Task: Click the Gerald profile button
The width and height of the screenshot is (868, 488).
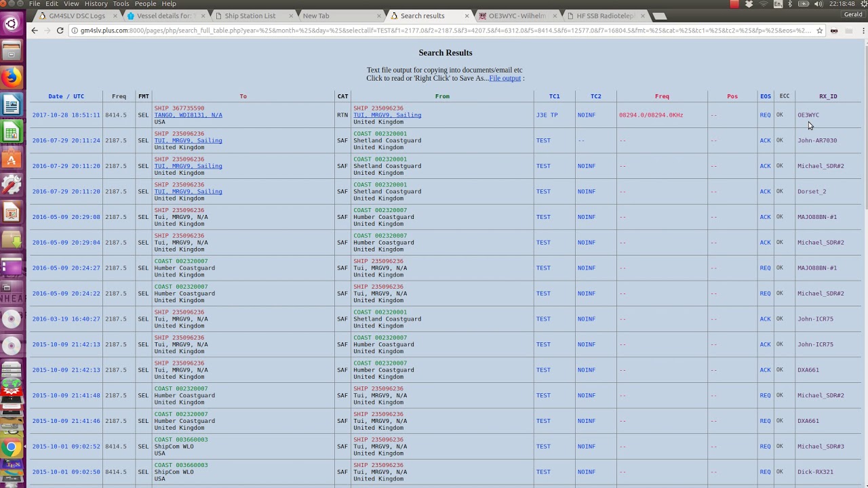Action: point(852,15)
